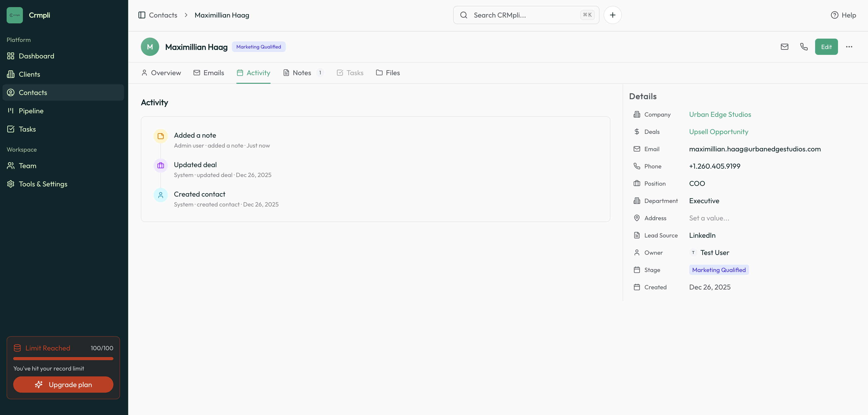This screenshot has width=868, height=415.
Task: Click the note icon in activity timeline
Action: tap(161, 136)
